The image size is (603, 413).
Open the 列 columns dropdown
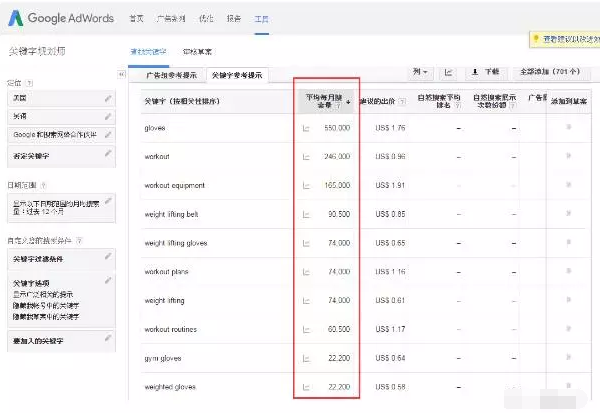click(x=420, y=73)
